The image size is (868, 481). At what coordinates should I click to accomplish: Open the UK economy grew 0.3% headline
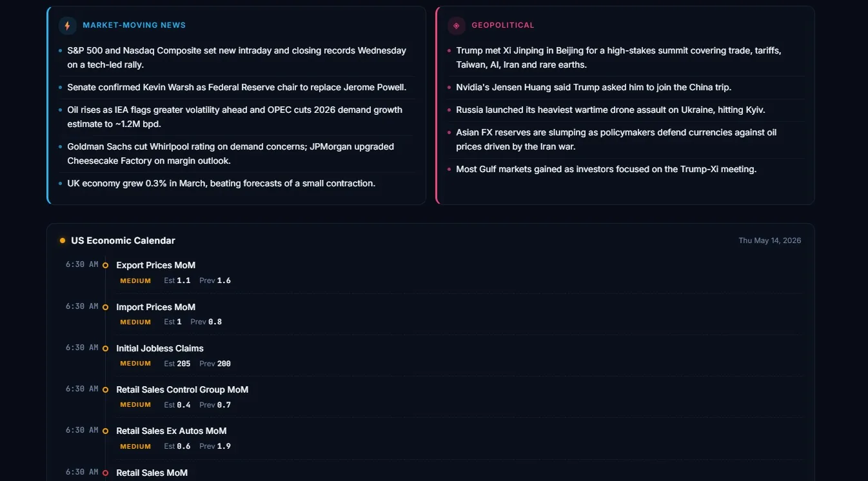coord(221,183)
